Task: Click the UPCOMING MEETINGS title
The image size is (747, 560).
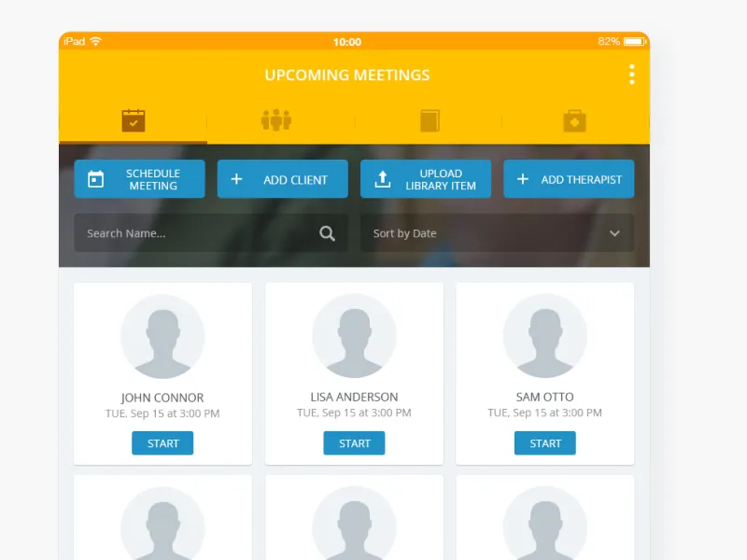Action: 347,76
